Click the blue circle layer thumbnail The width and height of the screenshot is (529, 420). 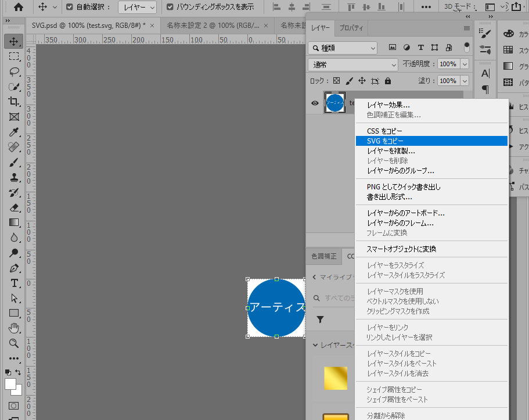334,103
